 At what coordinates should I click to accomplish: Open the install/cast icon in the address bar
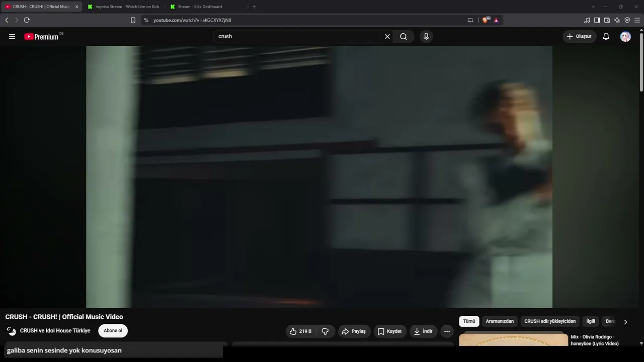pos(470,20)
